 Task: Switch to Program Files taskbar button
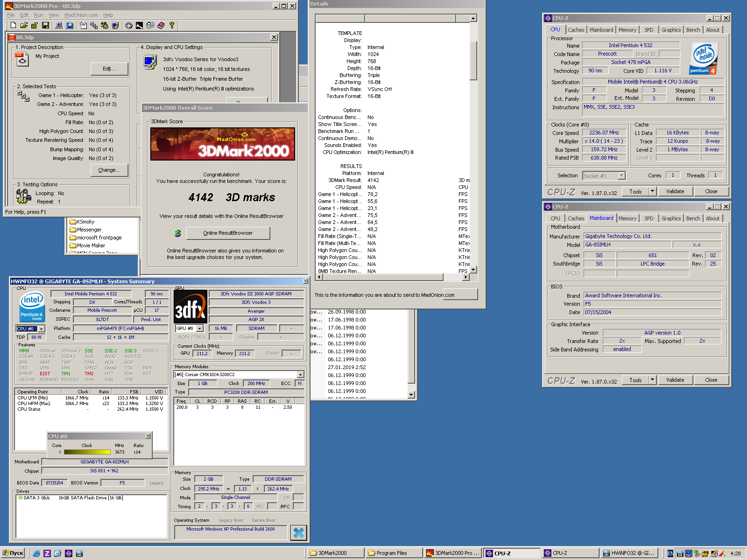tap(394, 553)
